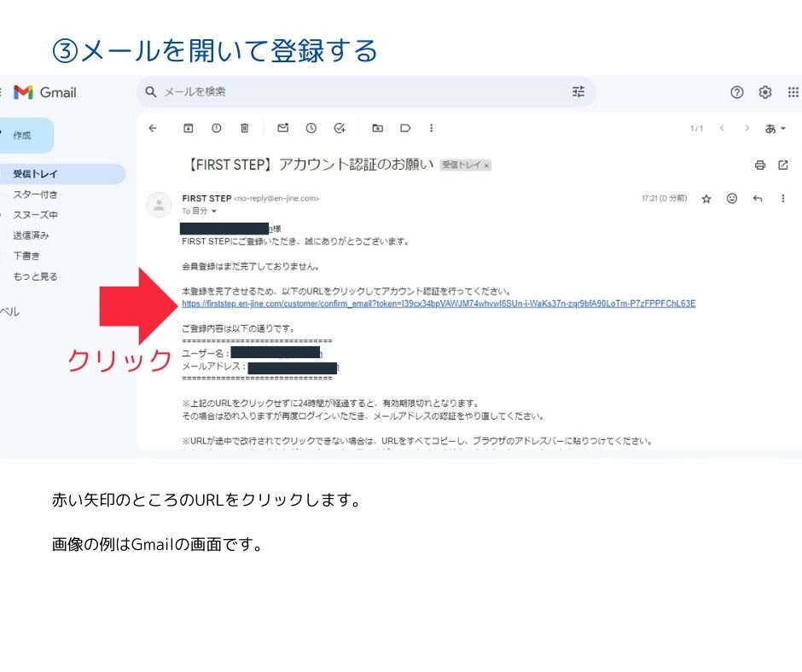
Task: Click the sender address no-reply@en-jine.com
Action: (x=276, y=199)
